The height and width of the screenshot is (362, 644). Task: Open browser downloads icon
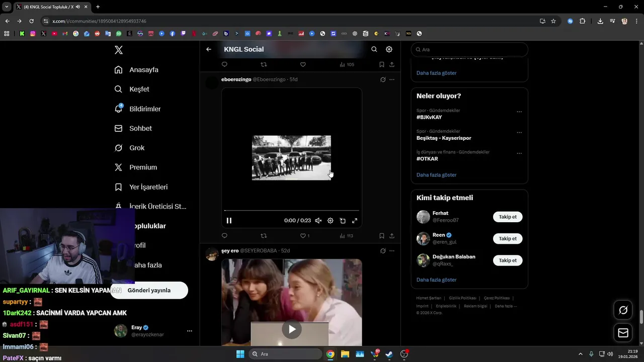pyautogui.click(x=600, y=21)
